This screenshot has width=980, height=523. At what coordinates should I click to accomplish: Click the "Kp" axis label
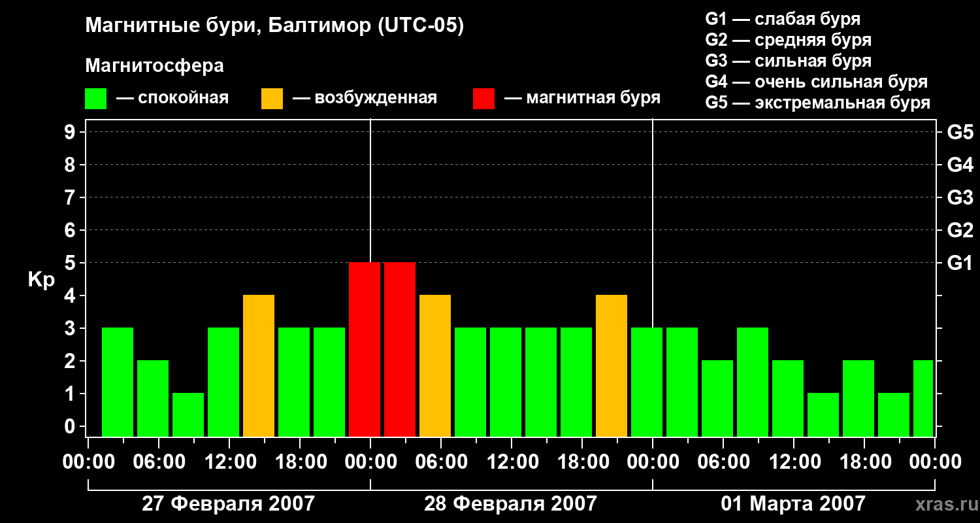pos(41,280)
